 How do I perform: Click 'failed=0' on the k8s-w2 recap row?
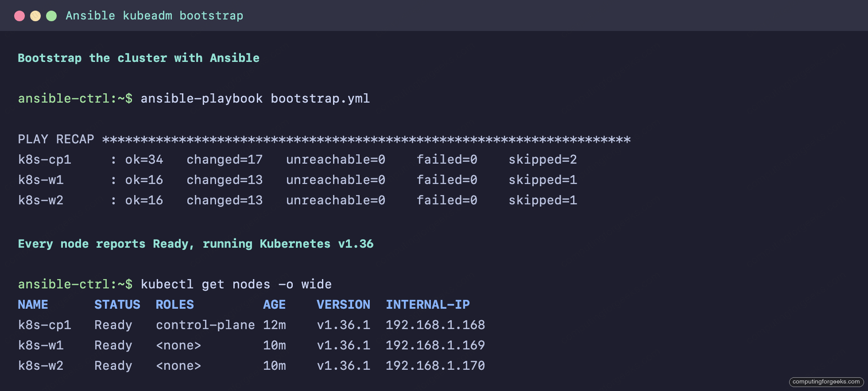[447, 200]
